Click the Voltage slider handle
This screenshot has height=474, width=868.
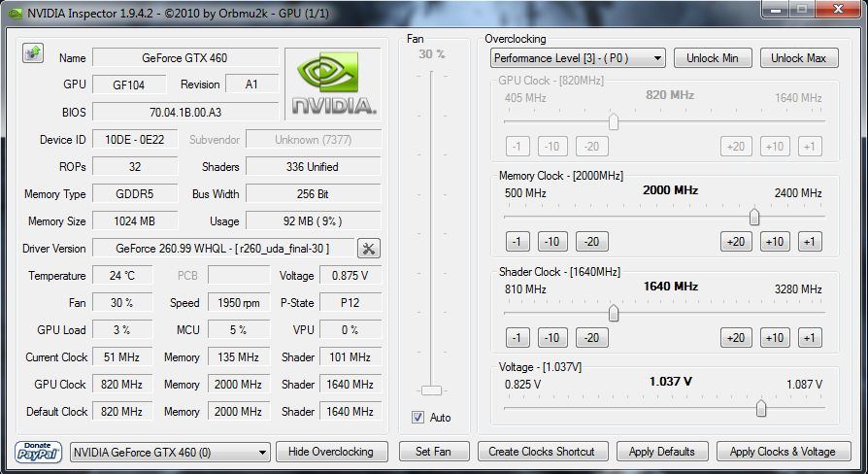pos(761,409)
